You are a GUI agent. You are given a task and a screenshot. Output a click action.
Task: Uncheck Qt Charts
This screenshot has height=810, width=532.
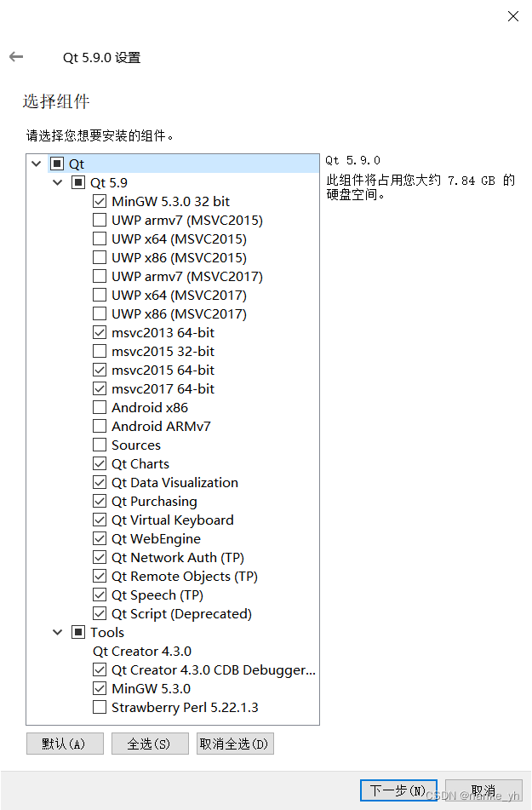(100, 464)
